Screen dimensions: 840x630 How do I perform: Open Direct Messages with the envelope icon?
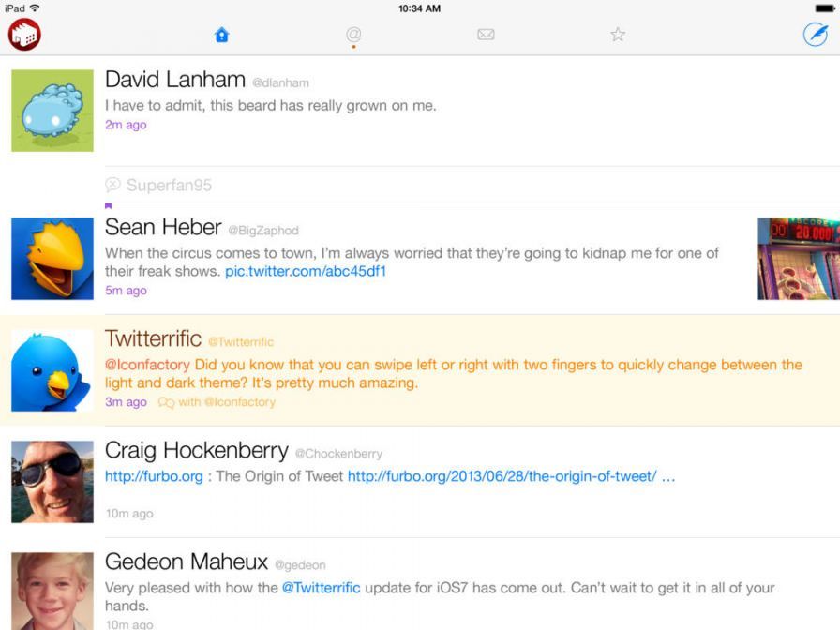click(486, 34)
